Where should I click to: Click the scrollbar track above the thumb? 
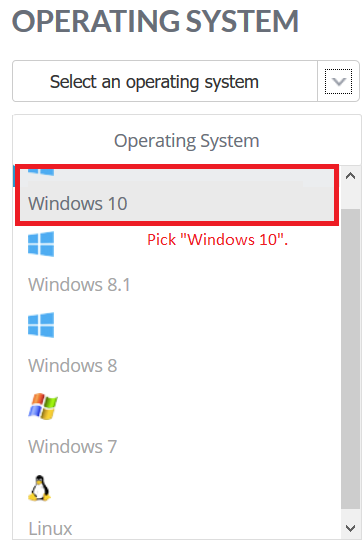[351, 196]
